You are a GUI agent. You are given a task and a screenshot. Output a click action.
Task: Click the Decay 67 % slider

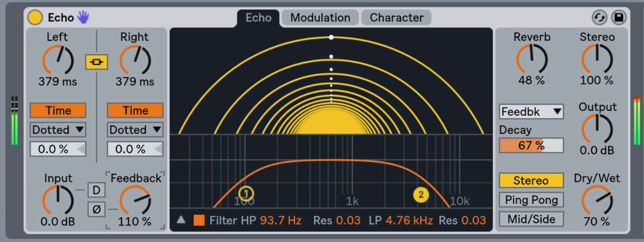[x=531, y=145]
